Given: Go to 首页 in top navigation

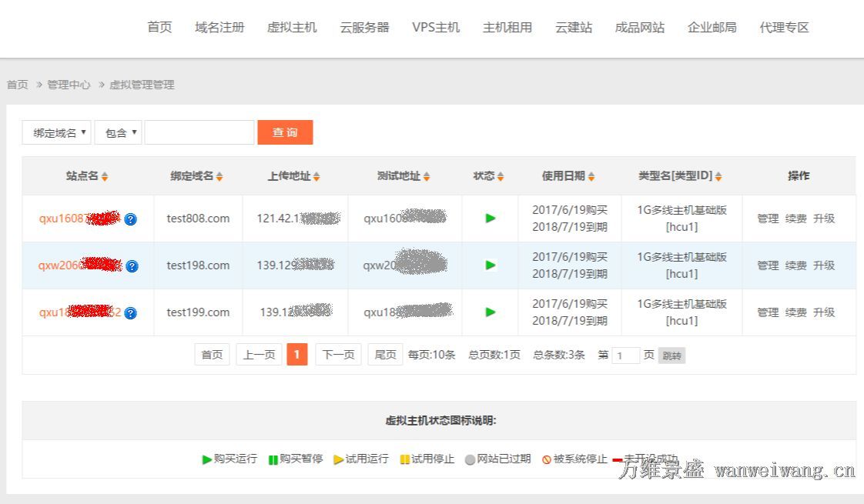Looking at the screenshot, I should [160, 27].
